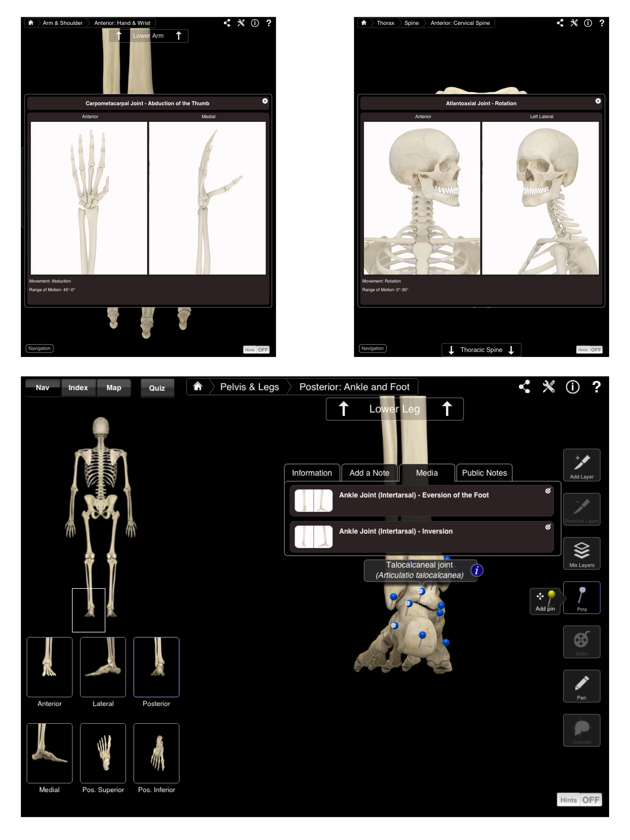Switch to the Information tab
Image resolution: width=630 pixels, height=840 pixels.
pos(312,473)
